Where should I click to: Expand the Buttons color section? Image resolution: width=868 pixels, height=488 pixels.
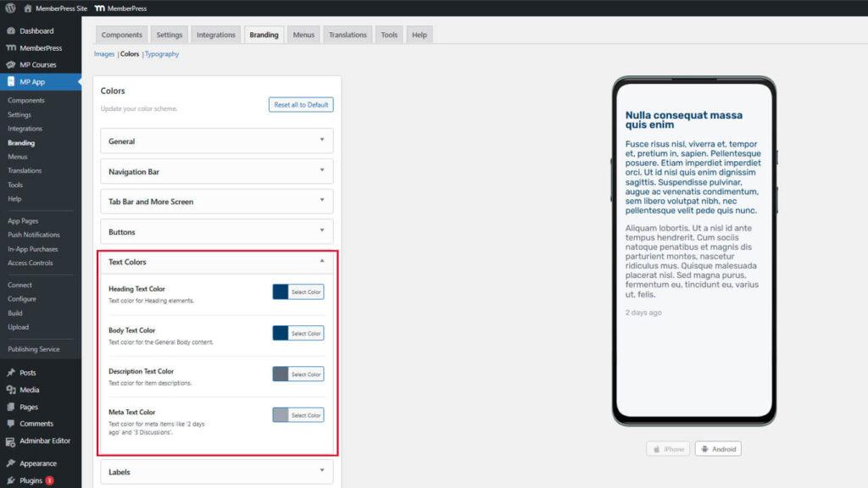216,232
